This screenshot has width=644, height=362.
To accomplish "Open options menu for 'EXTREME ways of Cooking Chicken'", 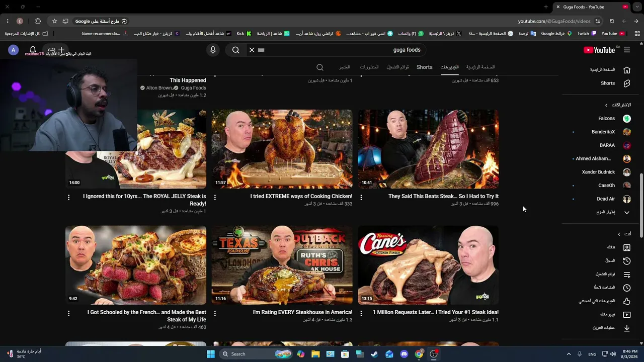I will 215,198.
